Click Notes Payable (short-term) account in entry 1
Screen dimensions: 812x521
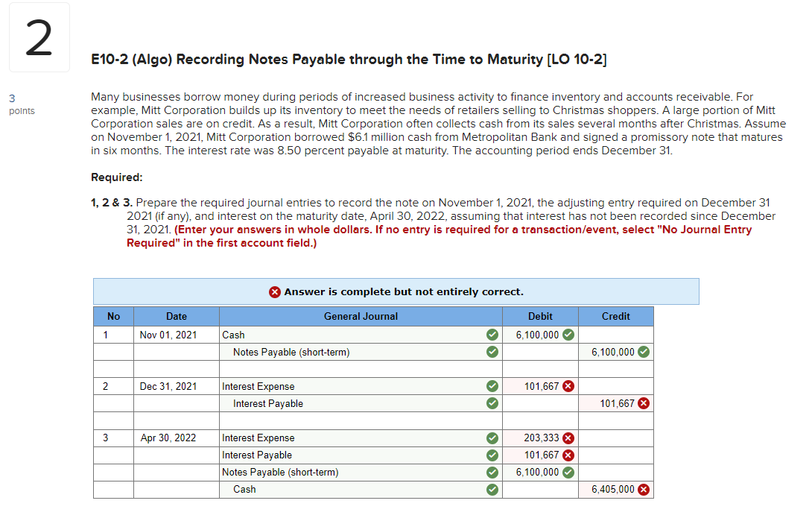361,352
